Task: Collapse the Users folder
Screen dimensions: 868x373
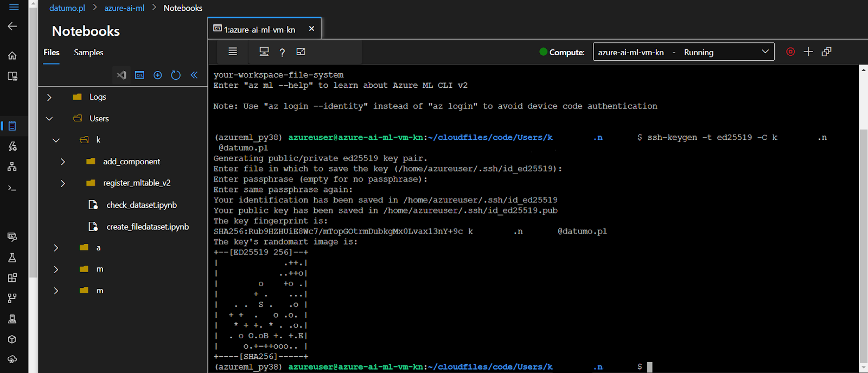Action: [49, 118]
